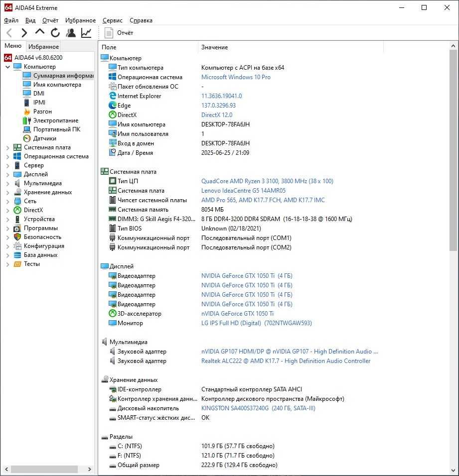The height and width of the screenshot is (476, 459).
Task: Click the Сервер tree icon
Action: tap(17, 165)
